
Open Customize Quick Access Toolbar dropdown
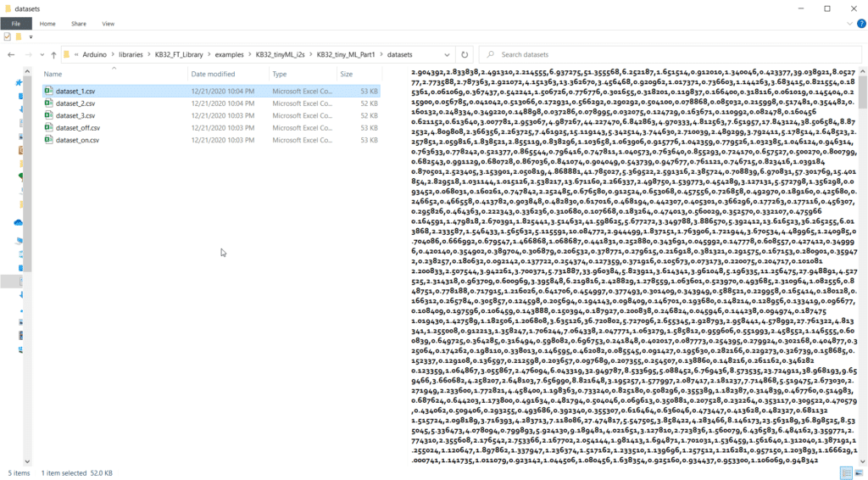[x=31, y=37]
